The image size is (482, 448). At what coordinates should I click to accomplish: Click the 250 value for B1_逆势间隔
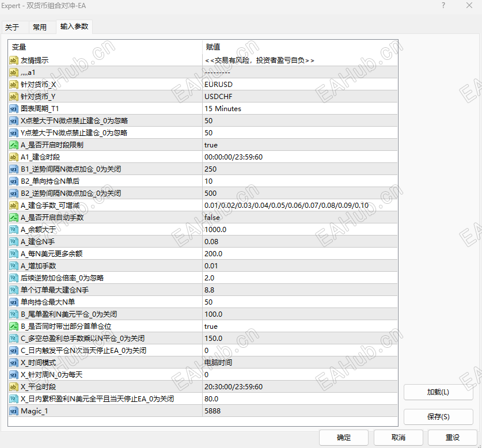(x=300, y=169)
